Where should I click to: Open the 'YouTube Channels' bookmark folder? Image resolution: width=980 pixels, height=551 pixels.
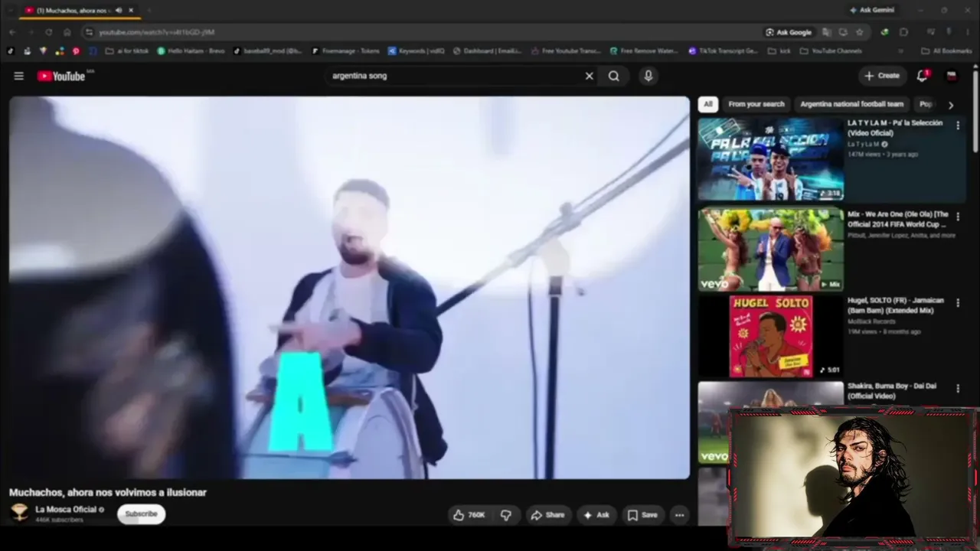[x=831, y=51]
